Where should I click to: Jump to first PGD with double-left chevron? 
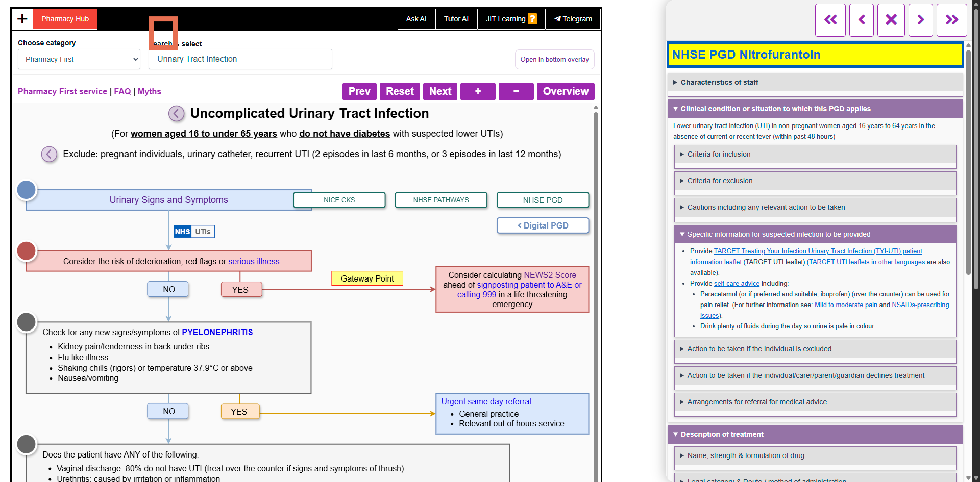(830, 20)
